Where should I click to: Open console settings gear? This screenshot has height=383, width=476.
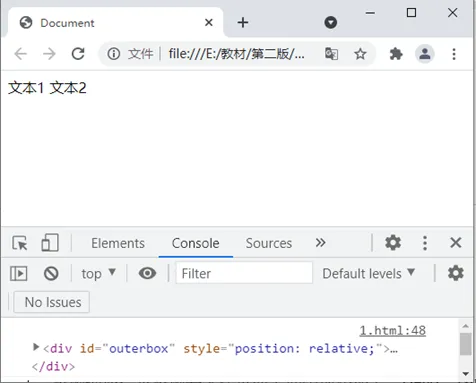pyautogui.click(x=456, y=273)
